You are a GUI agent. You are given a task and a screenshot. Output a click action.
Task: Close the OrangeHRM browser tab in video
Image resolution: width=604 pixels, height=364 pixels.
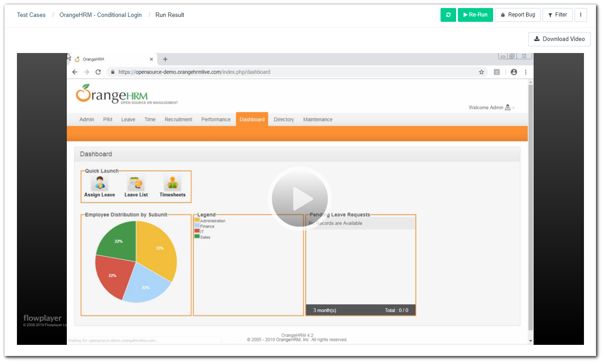(x=151, y=59)
